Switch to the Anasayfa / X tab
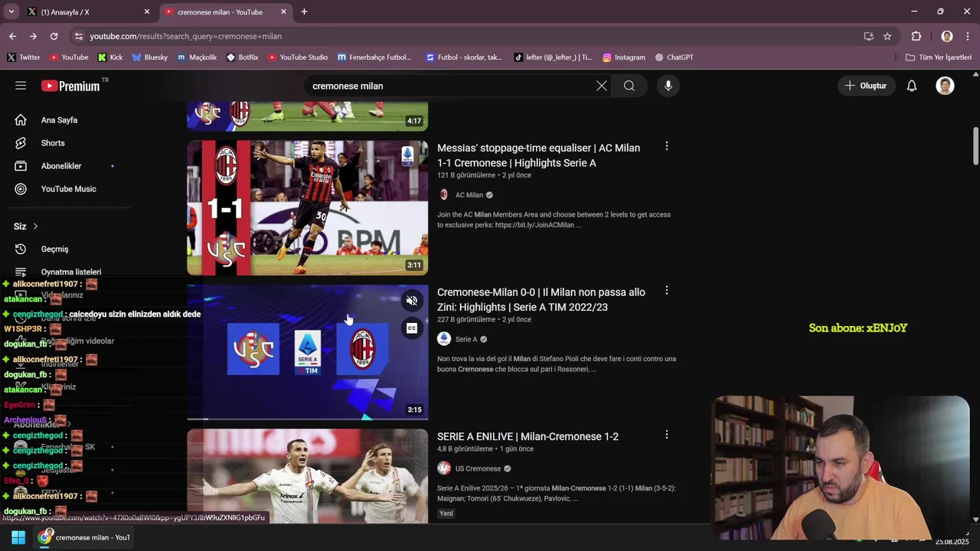The height and width of the screenshot is (551, 980). click(x=88, y=12)
